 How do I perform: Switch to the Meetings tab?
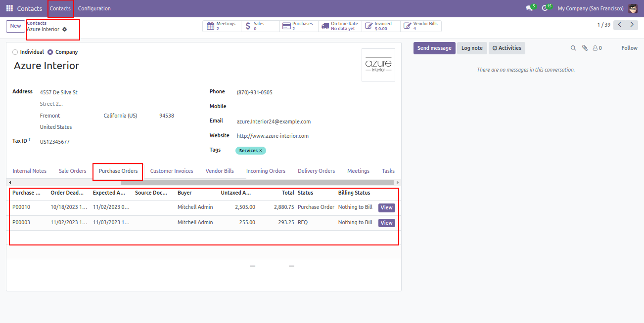pos(358,171)
